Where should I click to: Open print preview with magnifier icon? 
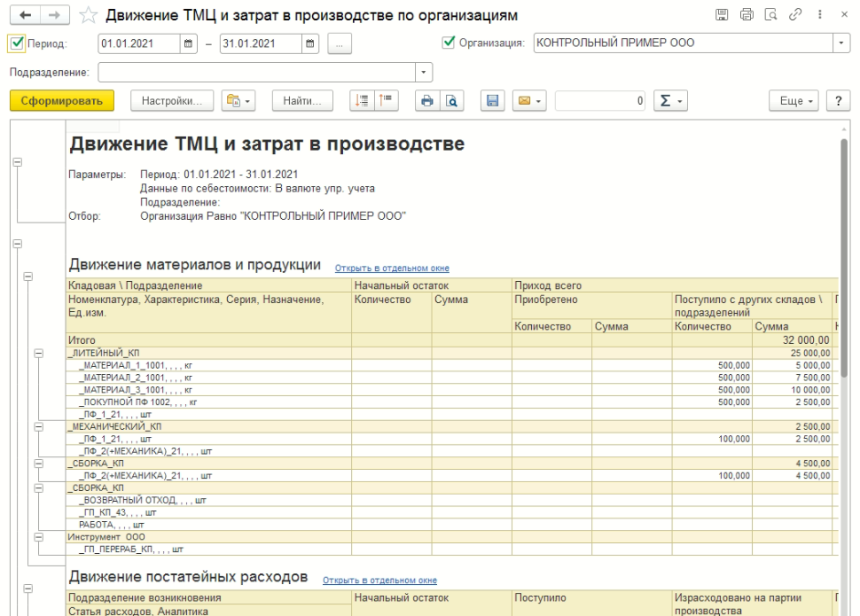coord(450,102)
